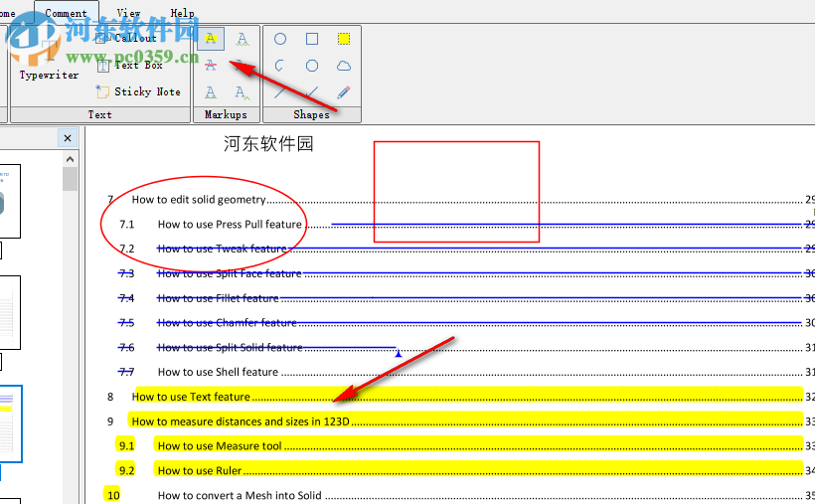Open the second page thumbnail

9,312
